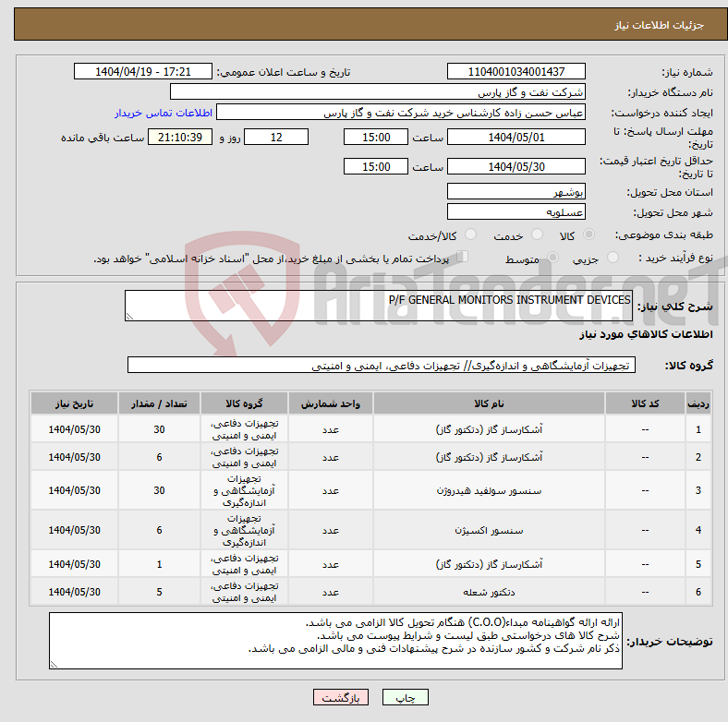The height and width of the screenshot is (722, 728).
Task: Select the کالا/خدمت radio button
Action: click(470, 235)
